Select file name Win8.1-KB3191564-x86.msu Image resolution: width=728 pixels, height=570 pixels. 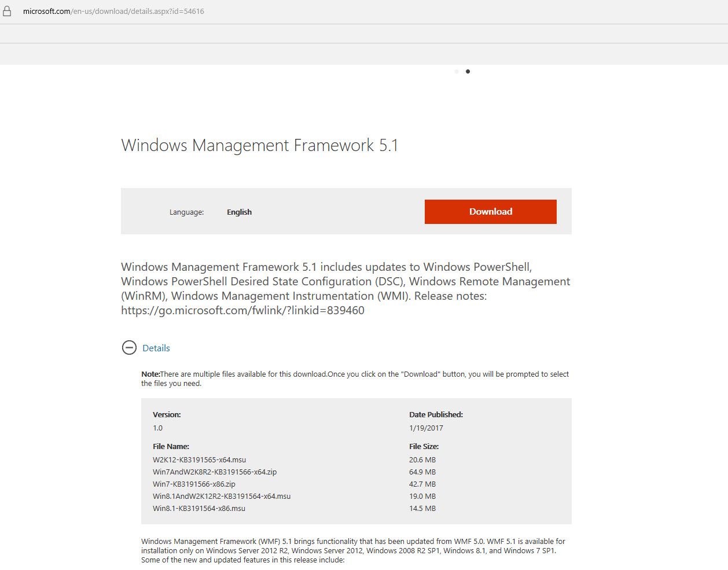tap(199, 509)
